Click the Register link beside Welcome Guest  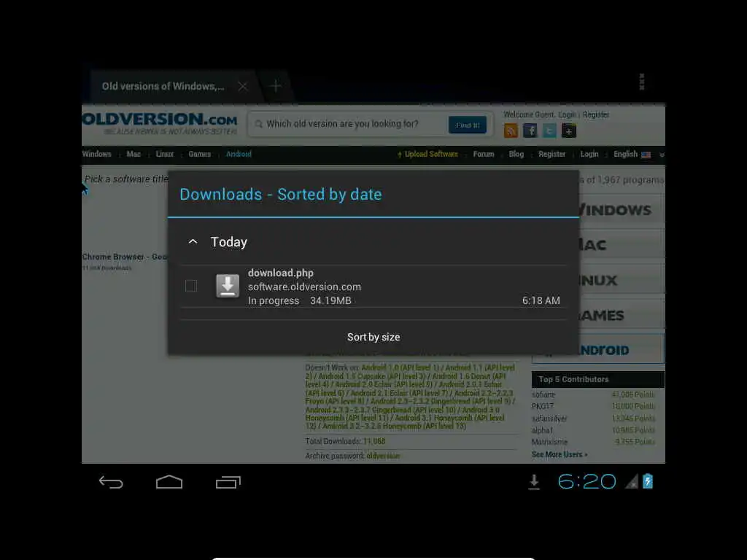596,114
